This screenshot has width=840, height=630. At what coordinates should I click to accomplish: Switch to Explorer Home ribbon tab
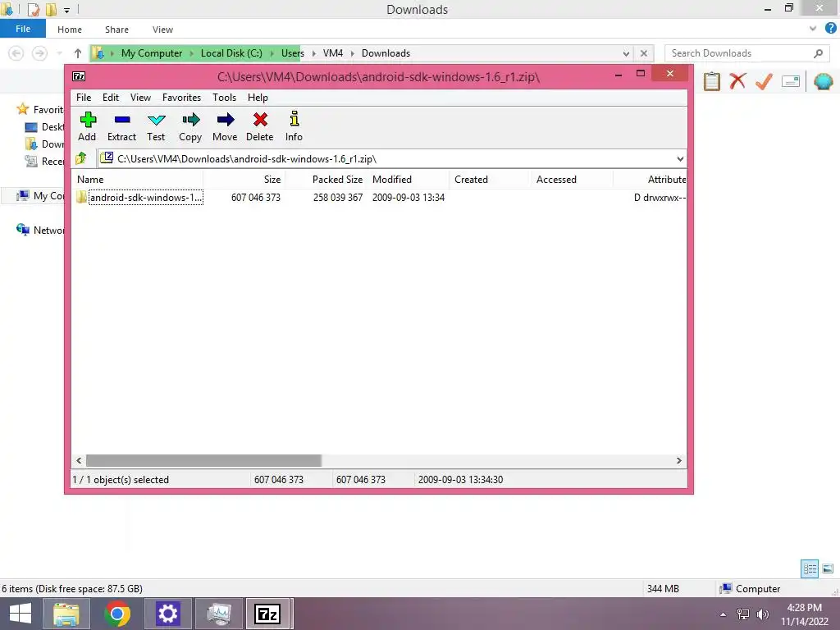coord(70,30)
